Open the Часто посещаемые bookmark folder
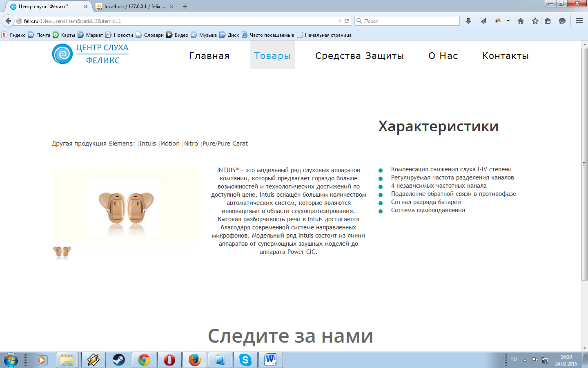The width and height of the screenshot is (588, 368). (268, 35)
